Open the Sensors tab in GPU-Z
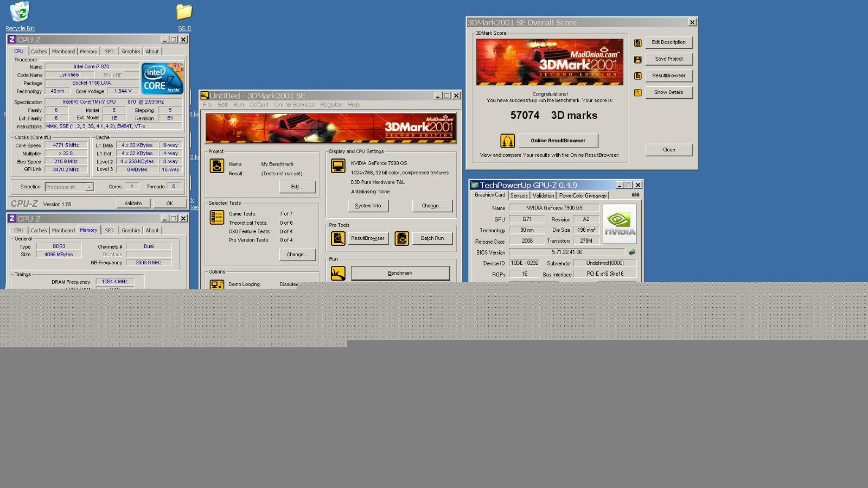This screenshot has width=868, height=488. [519, 195]
